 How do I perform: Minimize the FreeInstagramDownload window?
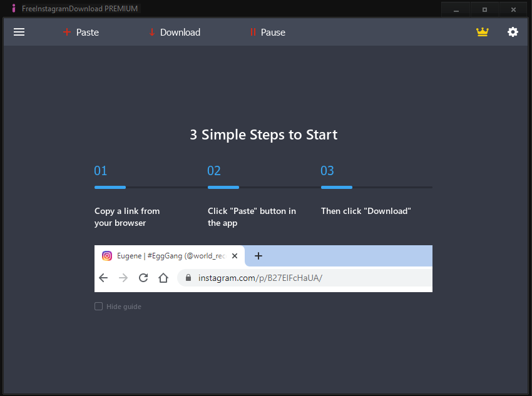(456, 9)
